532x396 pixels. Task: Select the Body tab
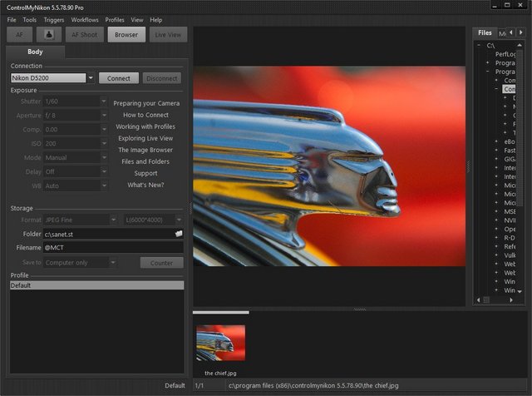[35, 52]
